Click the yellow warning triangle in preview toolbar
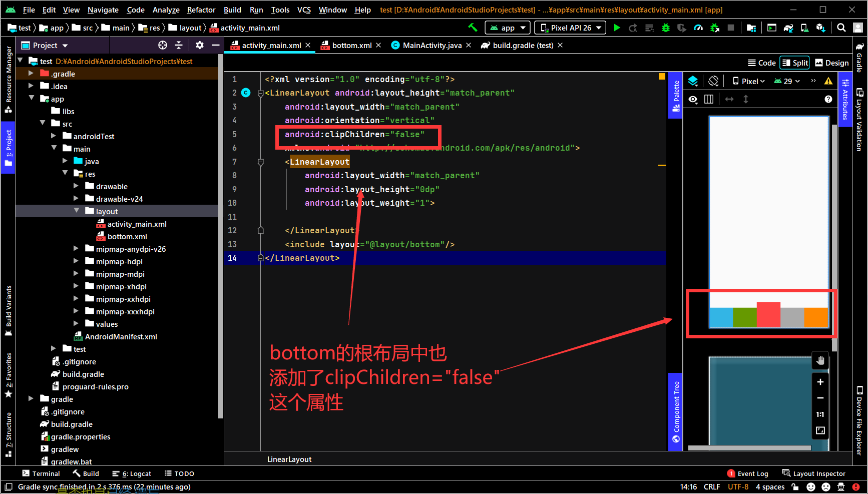The height and width of the screenshot is (494, 868). 828,81
